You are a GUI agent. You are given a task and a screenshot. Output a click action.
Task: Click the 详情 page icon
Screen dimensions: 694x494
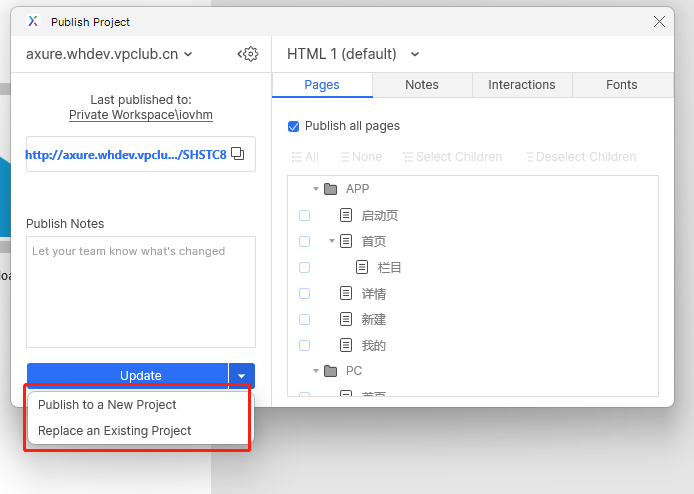click(346, 293)
